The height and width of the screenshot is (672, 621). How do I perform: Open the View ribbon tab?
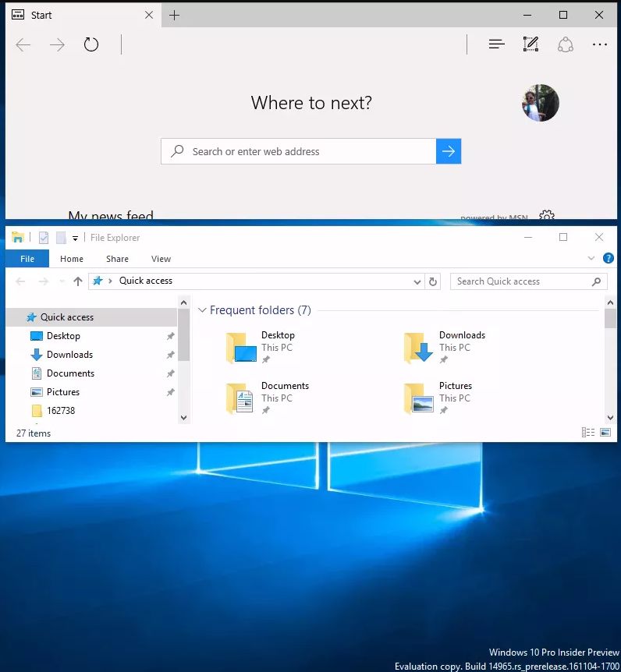(161, 259)
